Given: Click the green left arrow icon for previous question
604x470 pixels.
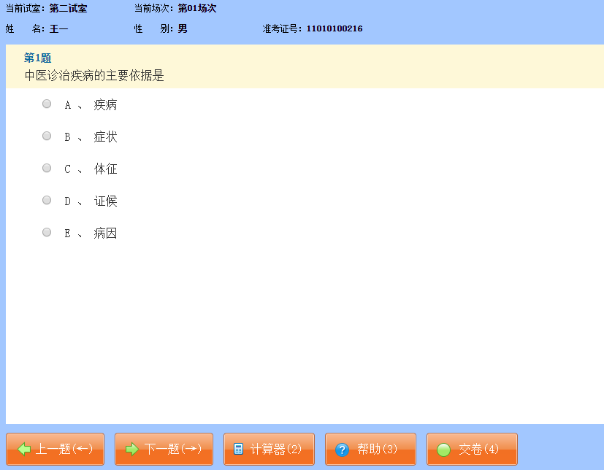Looking at the screenshot, I should pyautogui.click(x=24, y=450).
